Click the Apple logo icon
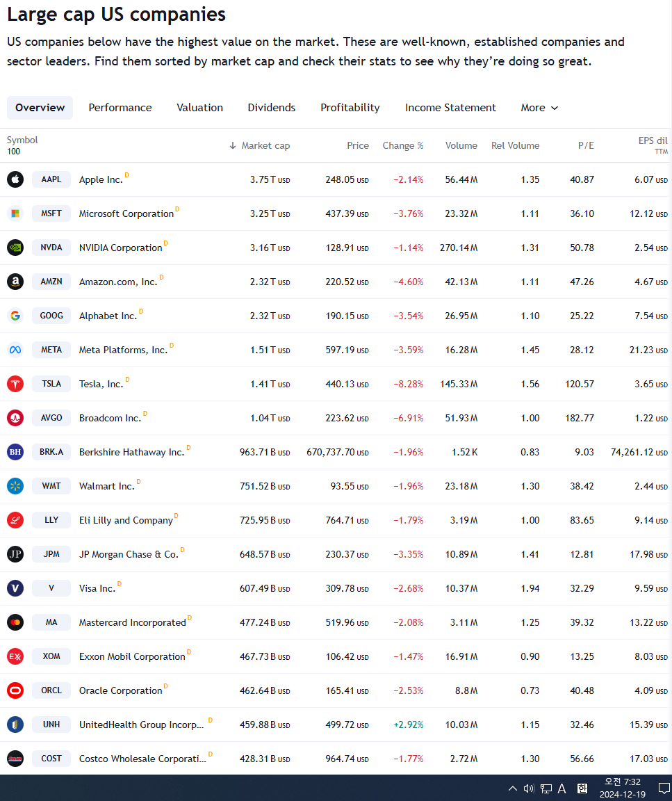Screen dimensions: 672x801 click(x=15, y=179)
